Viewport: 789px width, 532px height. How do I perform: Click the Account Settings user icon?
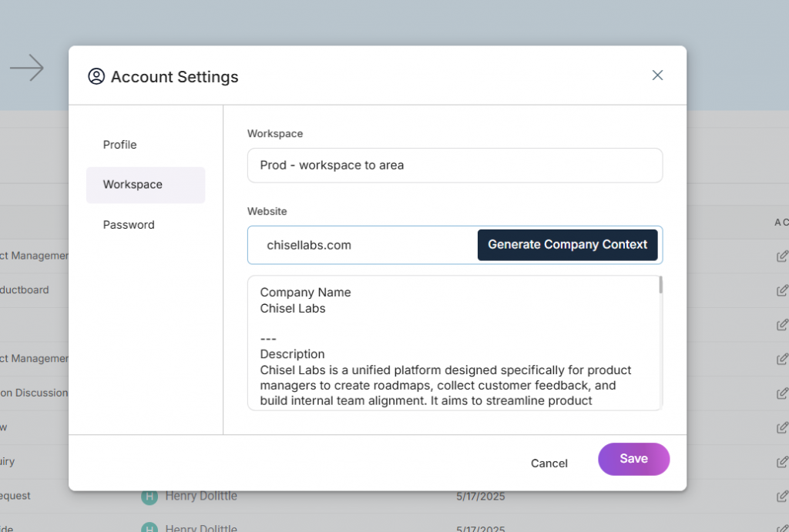[x=96, y=76]
